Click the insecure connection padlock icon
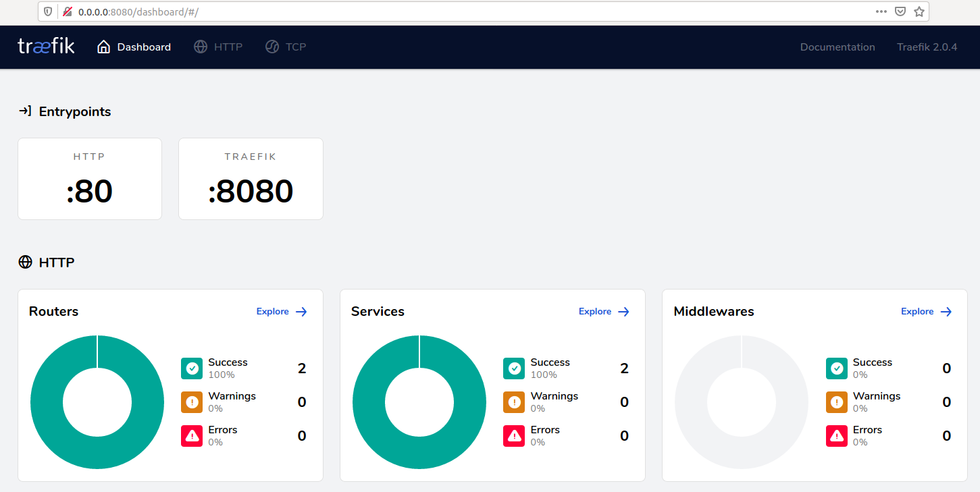The image size is (980, 492). [x=68, y=11]
